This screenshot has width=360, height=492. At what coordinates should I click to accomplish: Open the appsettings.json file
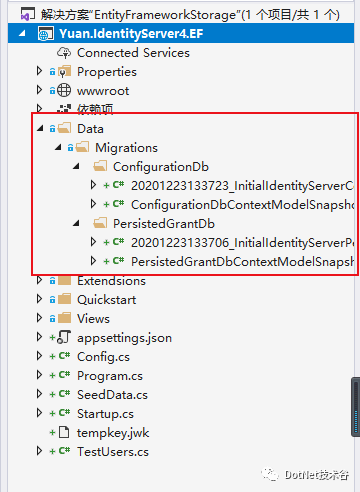(x=124, y=338)
